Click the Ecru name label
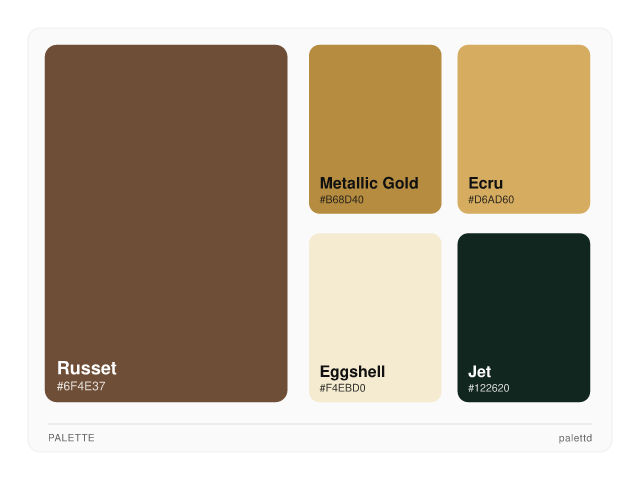The height and width of the screenshot is (480, 640). [485, 183]
